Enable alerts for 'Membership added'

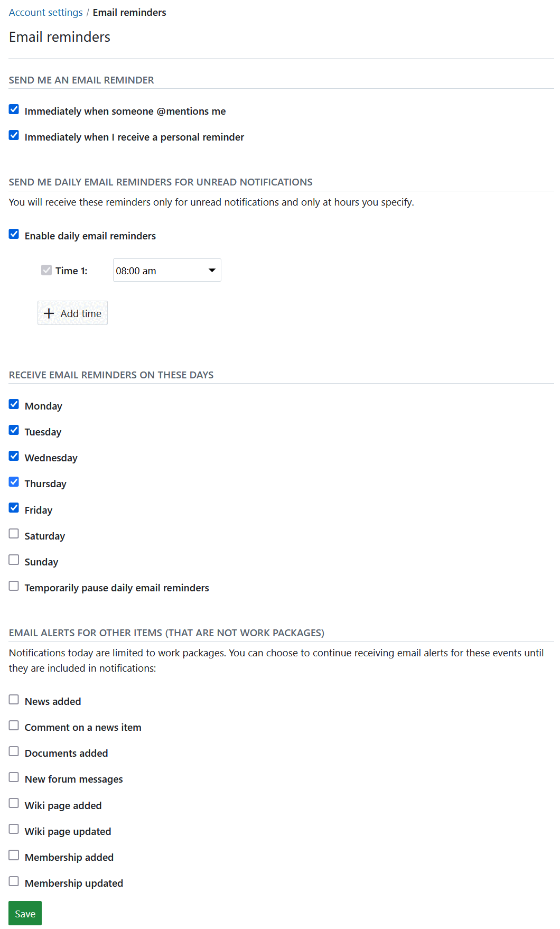point(13,855)
